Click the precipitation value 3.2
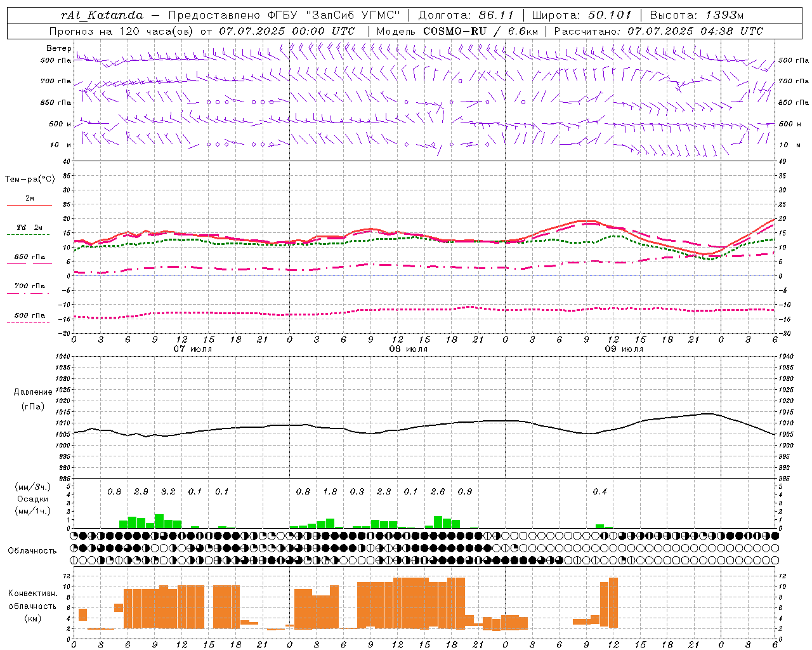Image resolution: width=812 pixels, height=650 pixels. pyautogui.click(x=168, y=491)
